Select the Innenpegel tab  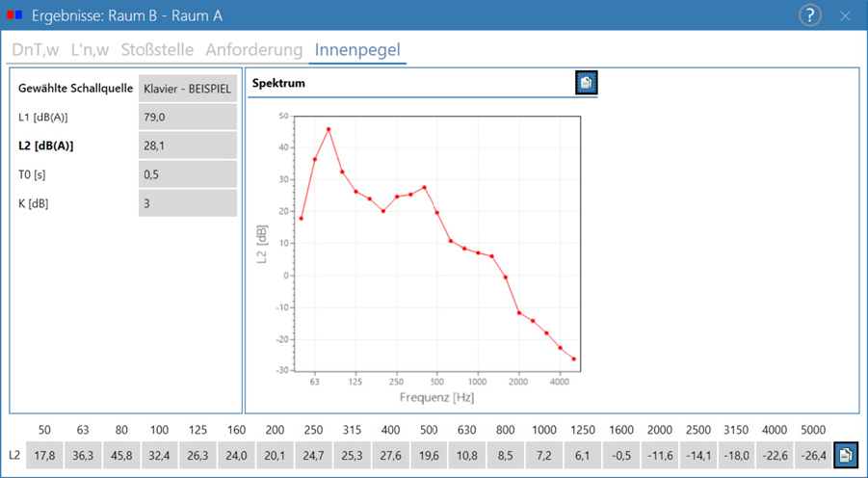click(357, 49)
